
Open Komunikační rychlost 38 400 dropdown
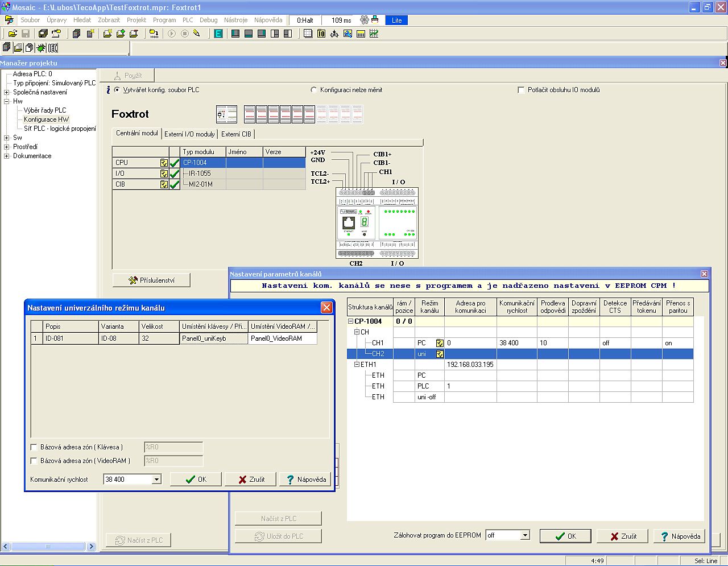coord(156,480)
